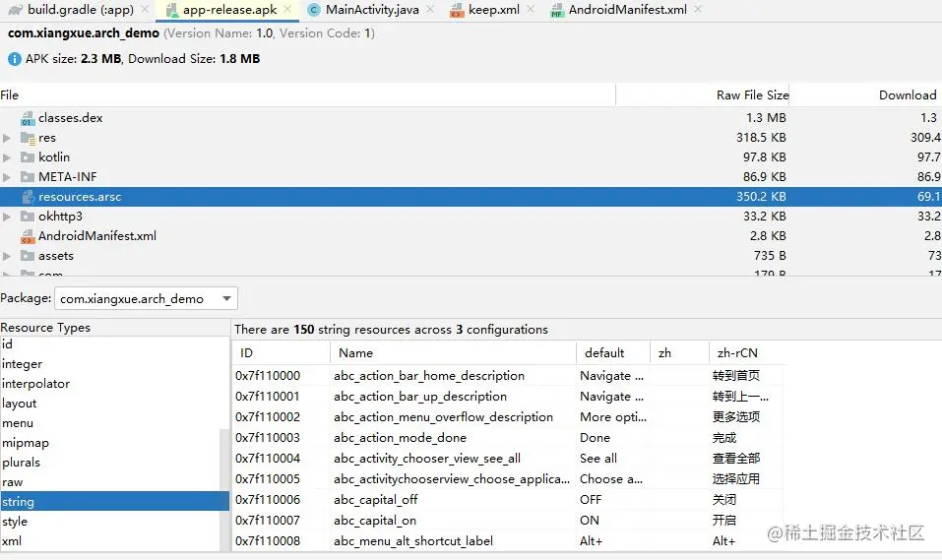Screen dimensions: 942x560
Task: Open the MainActivity.java tab
Action: 372,10
